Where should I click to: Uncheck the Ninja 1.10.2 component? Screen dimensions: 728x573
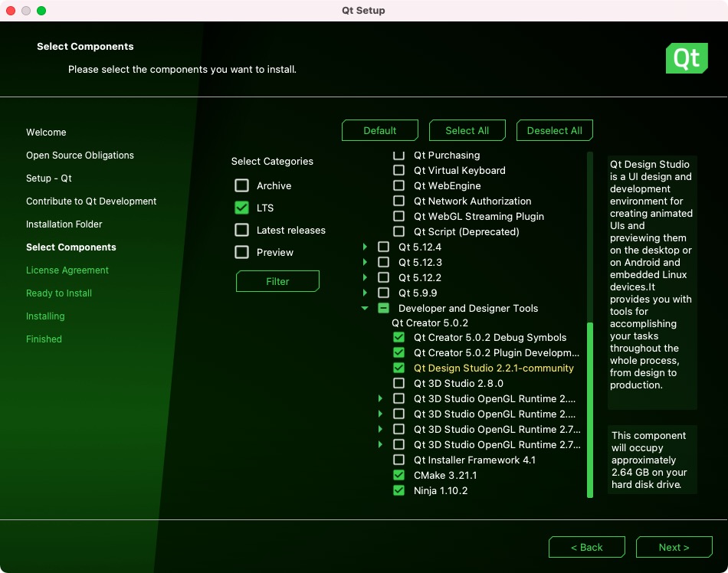[398, 490]
